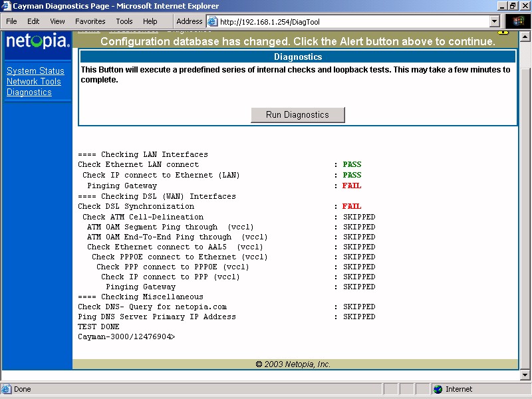
Task: Open the Help menu
Action: coord(150,21)
